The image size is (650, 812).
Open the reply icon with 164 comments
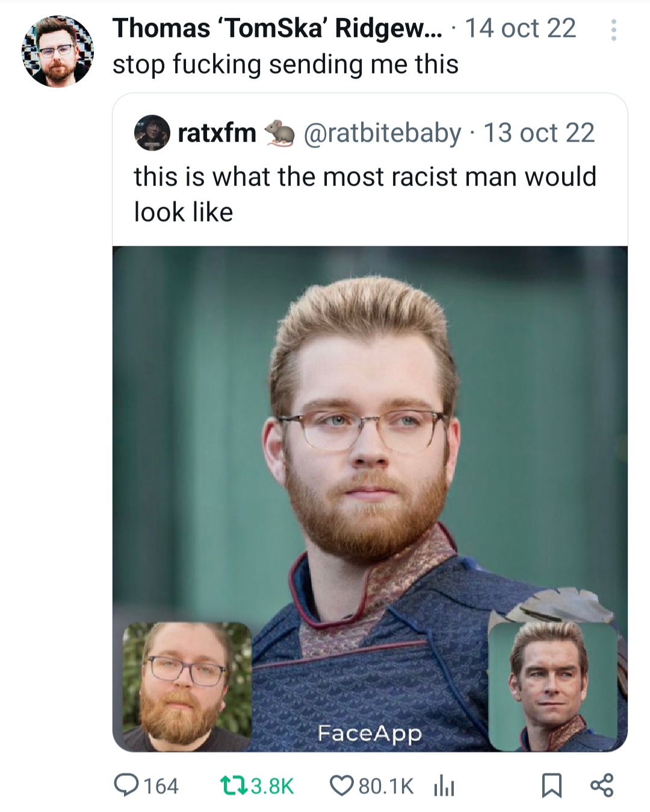[x=126, y=786]
